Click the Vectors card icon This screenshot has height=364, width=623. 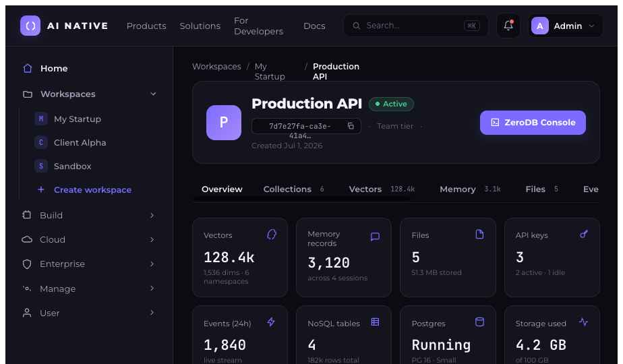click(272, 235)
